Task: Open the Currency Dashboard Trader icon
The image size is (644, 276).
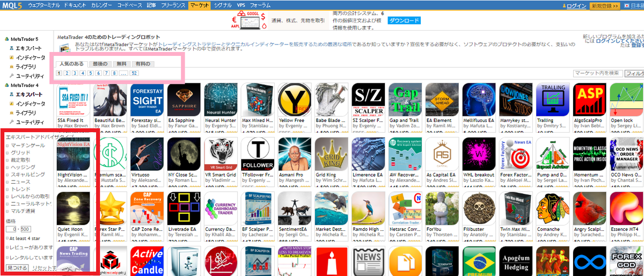Action: pos(221,208)
